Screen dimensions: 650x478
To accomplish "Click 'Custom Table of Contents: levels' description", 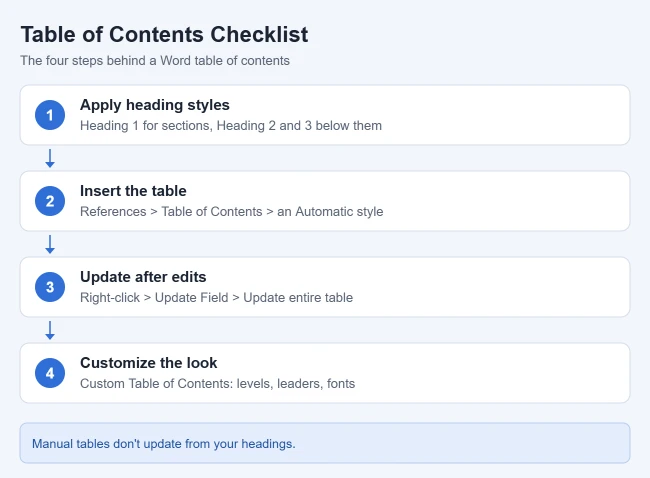I will coord(217,383).
